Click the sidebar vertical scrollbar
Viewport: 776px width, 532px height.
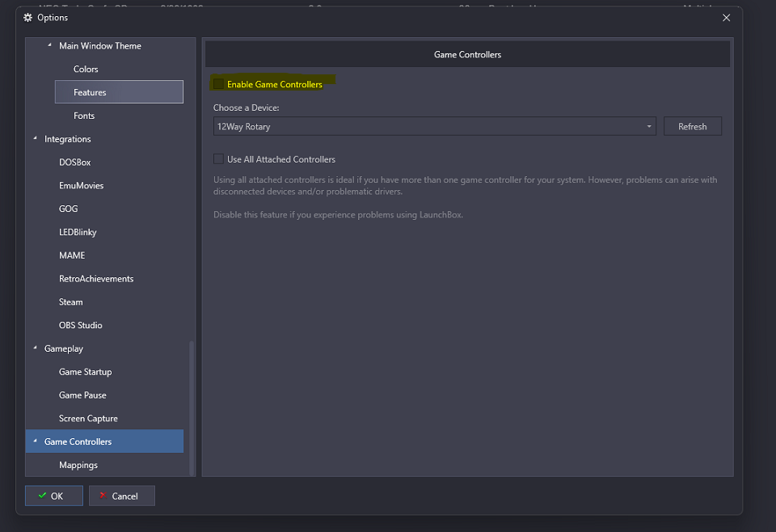click(x=192, y=404)
